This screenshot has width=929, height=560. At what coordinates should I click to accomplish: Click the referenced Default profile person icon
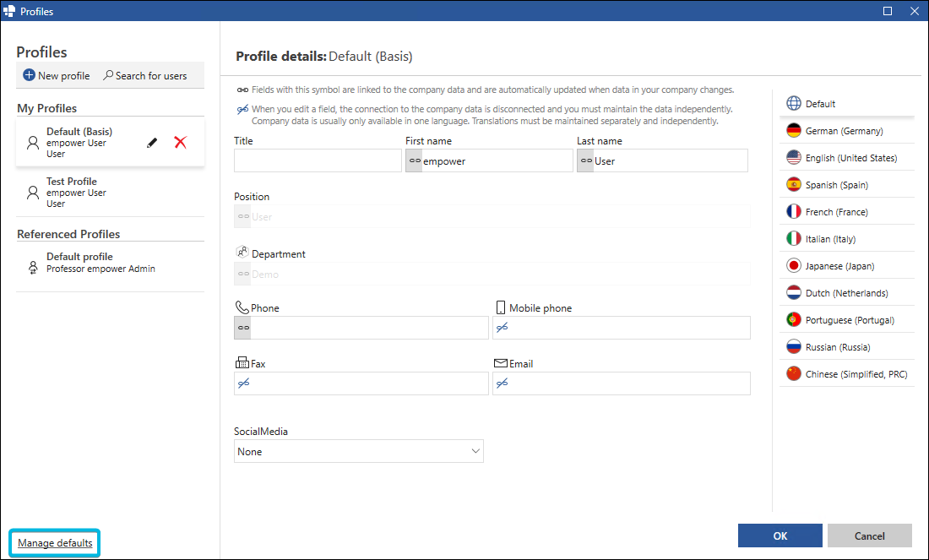pos(33,267)
